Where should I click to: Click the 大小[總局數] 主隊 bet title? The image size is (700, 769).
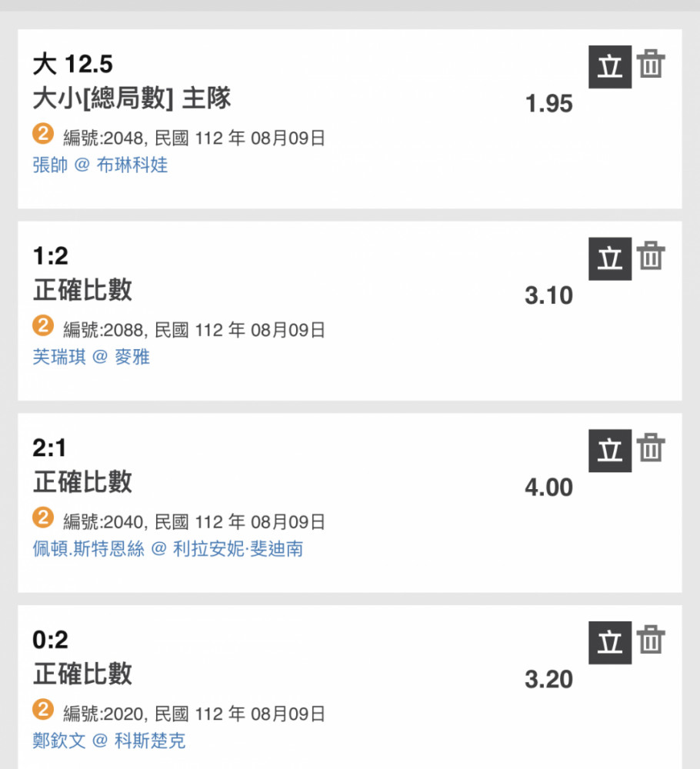pyautogui.click(x=132, y=98)
